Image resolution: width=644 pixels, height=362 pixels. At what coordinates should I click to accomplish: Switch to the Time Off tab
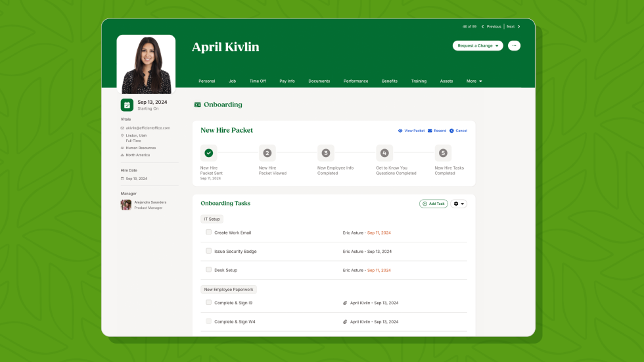pyautogui.click(x=258, y=81)
